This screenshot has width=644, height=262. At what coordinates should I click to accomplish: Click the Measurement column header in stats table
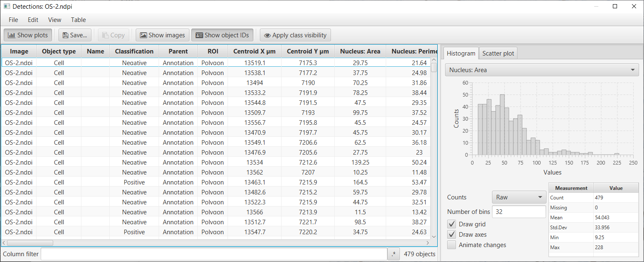(571, 188)
